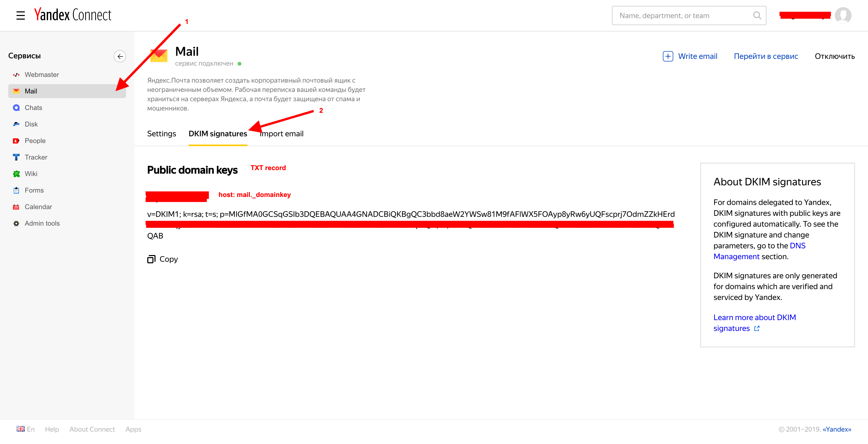
Task: Open Disk from the sidebar
Action: point(67,124)
